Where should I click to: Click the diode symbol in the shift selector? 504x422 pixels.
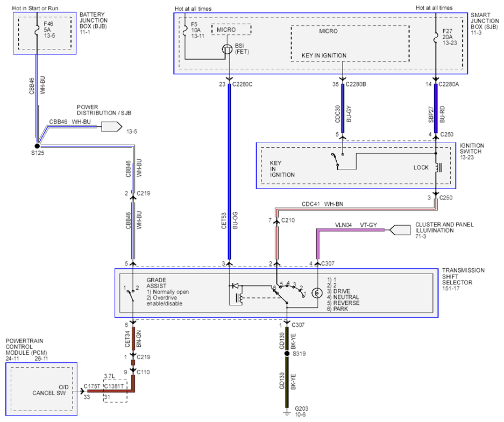pyautogui.click(x=235, y=285)
